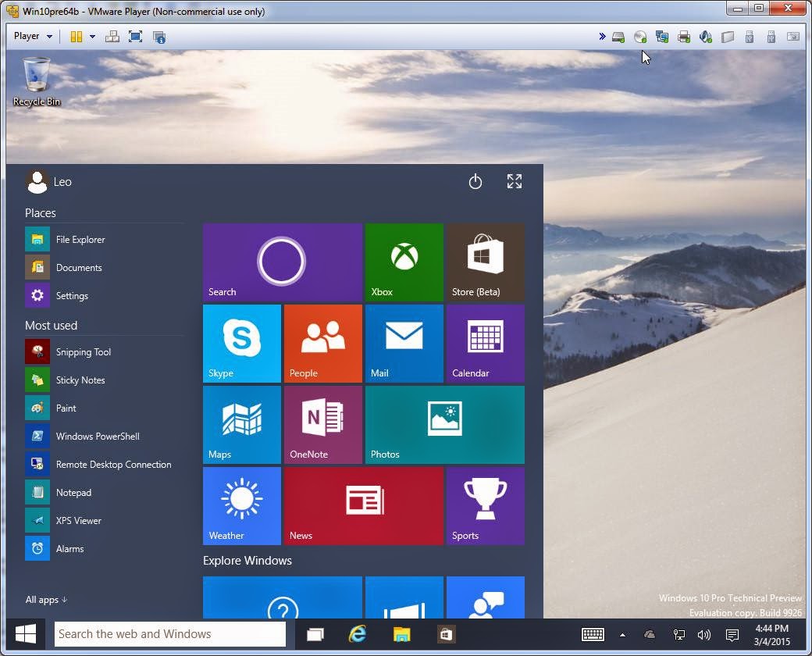Open the Xbox tile

tap(404, 262)
